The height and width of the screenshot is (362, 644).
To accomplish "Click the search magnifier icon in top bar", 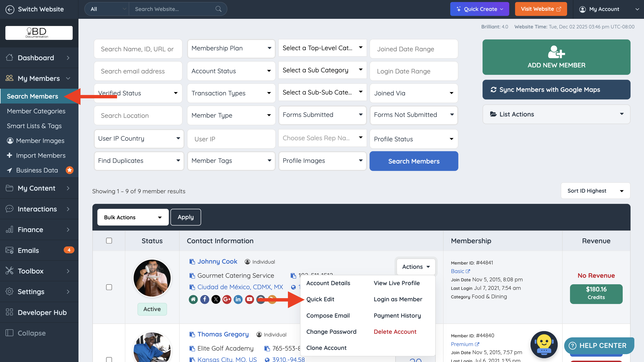I will (x=218, y=9).
